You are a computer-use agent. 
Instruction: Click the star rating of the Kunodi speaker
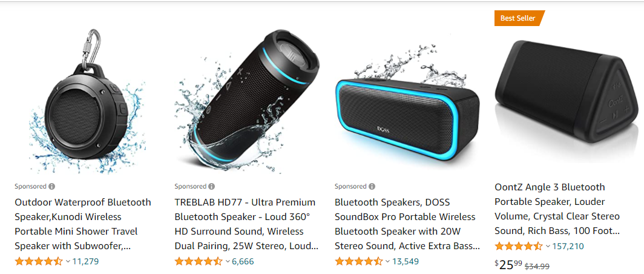(39, 261)
